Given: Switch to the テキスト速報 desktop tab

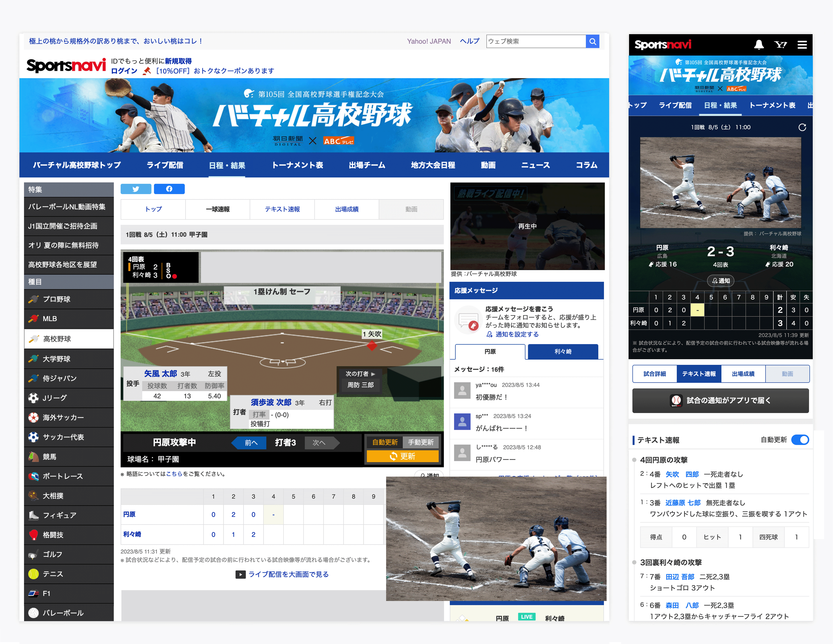Looking at the screenshot, I should click(282, 209).
